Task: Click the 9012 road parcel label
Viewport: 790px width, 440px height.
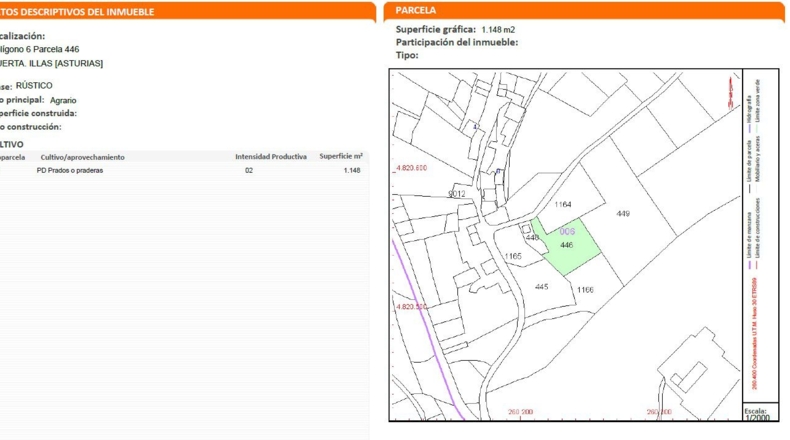Action: [457, 194]
